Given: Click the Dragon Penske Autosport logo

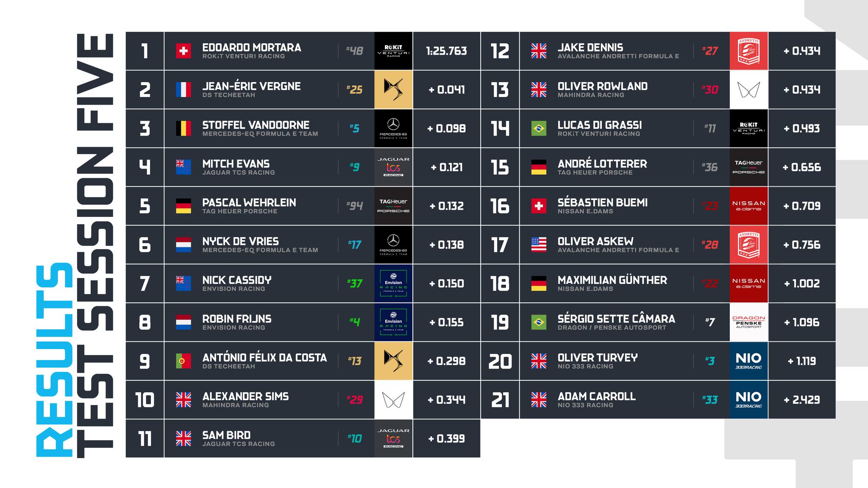Looking at the screenshot, I should [x=748, y=322].
